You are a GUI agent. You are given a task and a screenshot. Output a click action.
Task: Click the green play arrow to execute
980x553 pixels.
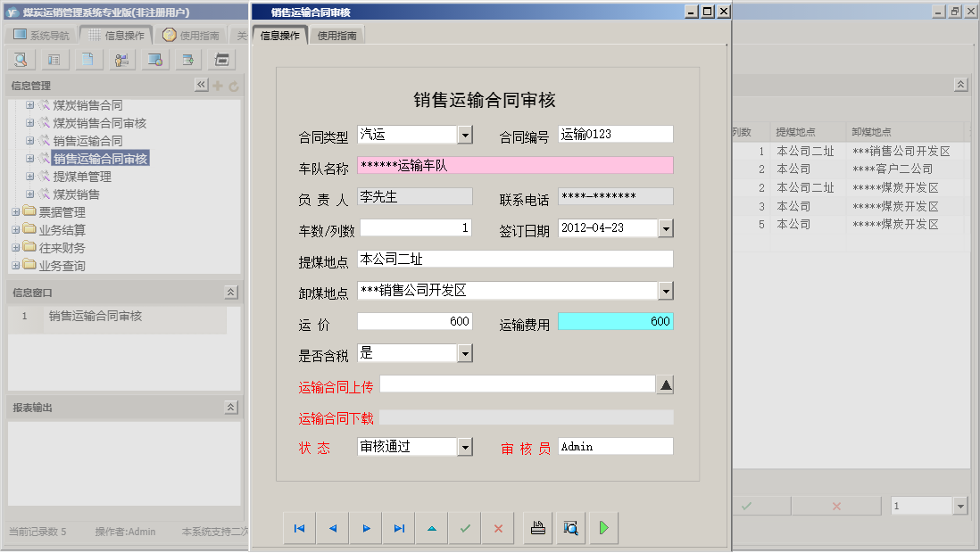pyautogui.click(x=603, y=528)
